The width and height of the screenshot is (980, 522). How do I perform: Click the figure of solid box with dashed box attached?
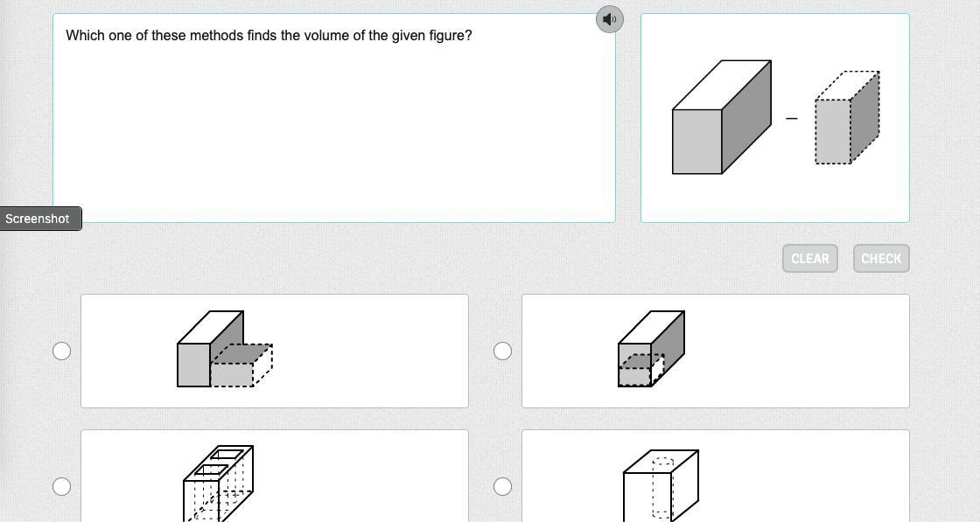(x=225, y=350)
